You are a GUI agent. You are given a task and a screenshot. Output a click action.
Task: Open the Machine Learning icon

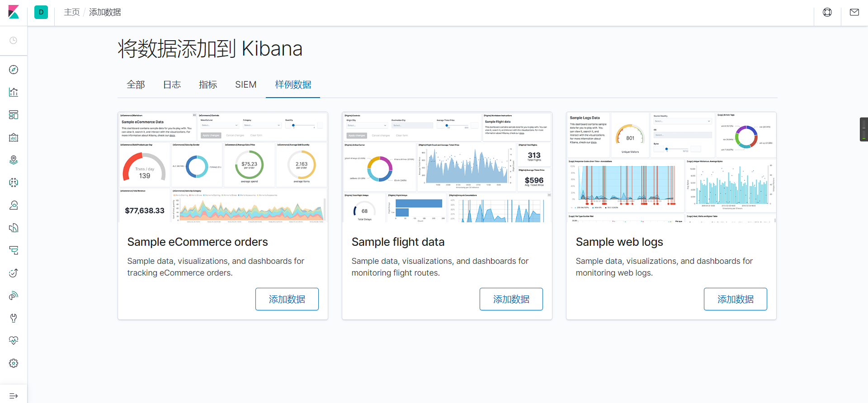[x=14, y=183]
